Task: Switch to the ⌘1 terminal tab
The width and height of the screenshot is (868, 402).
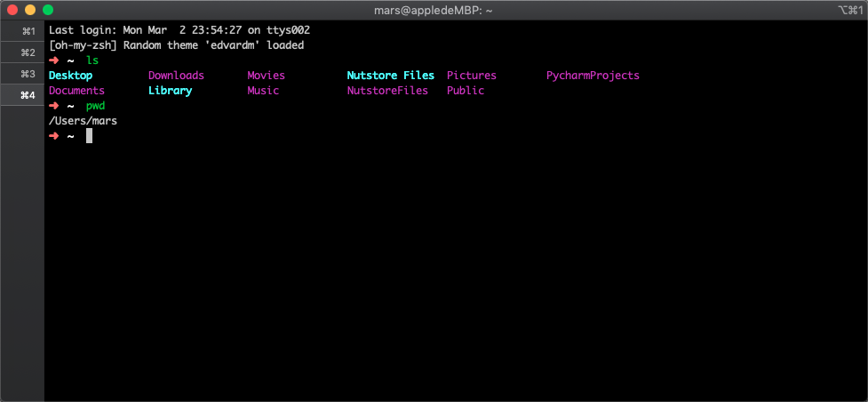Action: click(22, 31)
